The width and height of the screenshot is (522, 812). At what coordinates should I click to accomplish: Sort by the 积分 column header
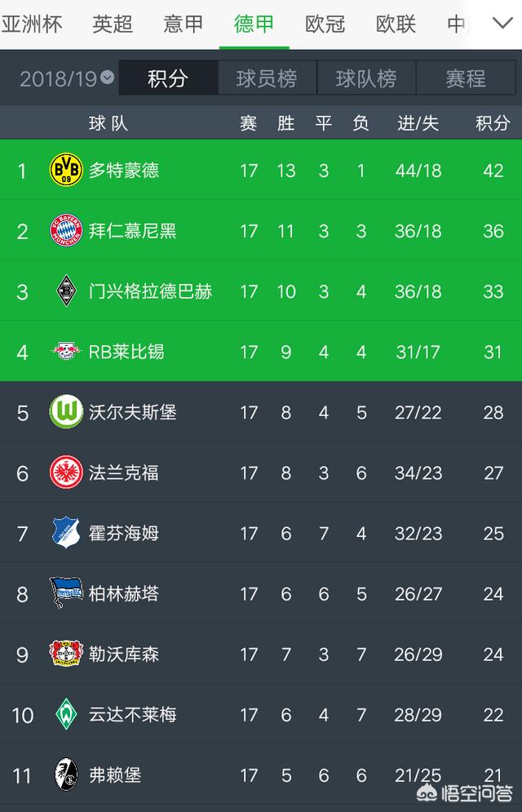[493, 122]
